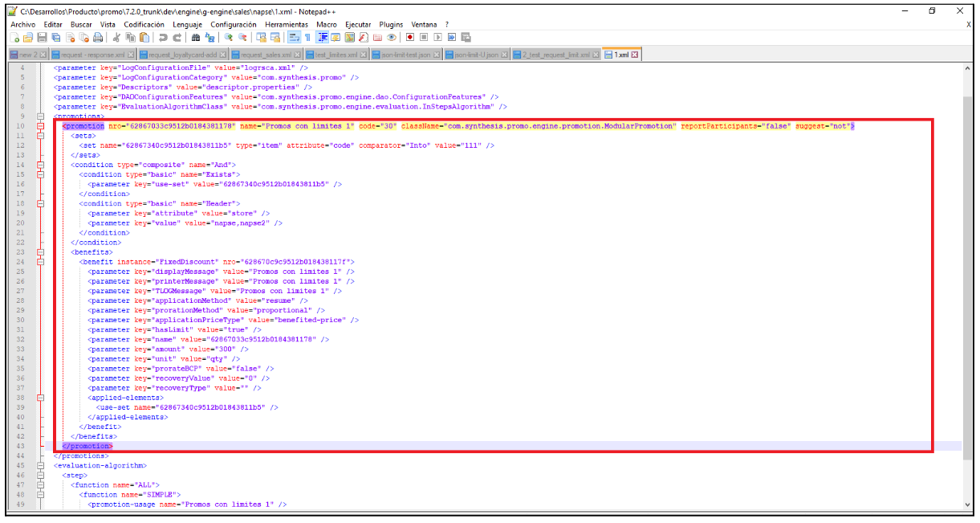Click the Run macro multiple times icon
The height and width of the screenshot is (523, 980).
[x=452, y=38]
